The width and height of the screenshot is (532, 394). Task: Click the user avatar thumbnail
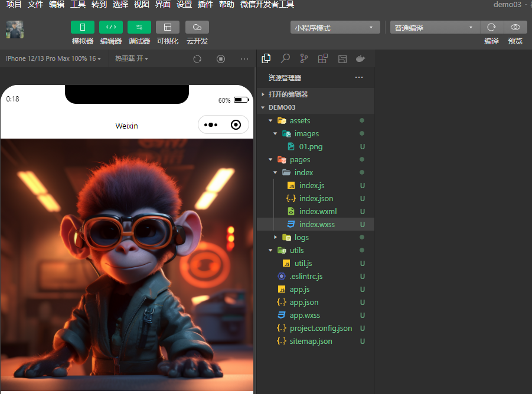point(15,29)
